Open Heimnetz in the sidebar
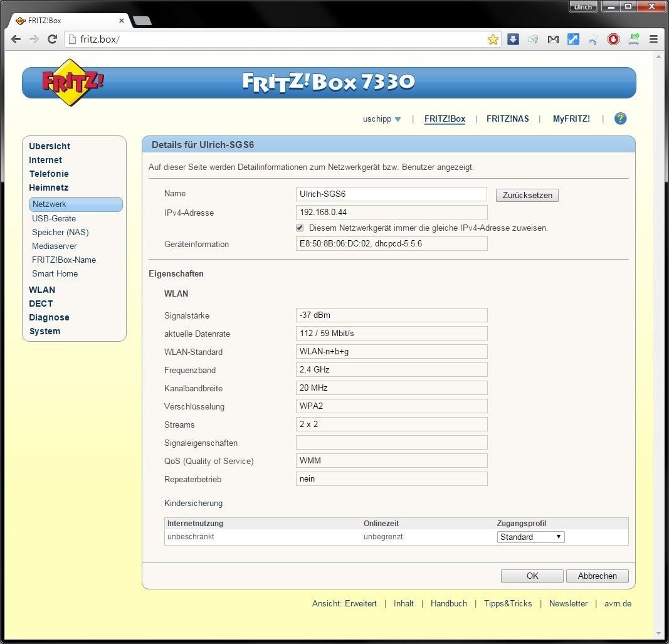Viewport: 669px width, 644px height. point(49,187)
